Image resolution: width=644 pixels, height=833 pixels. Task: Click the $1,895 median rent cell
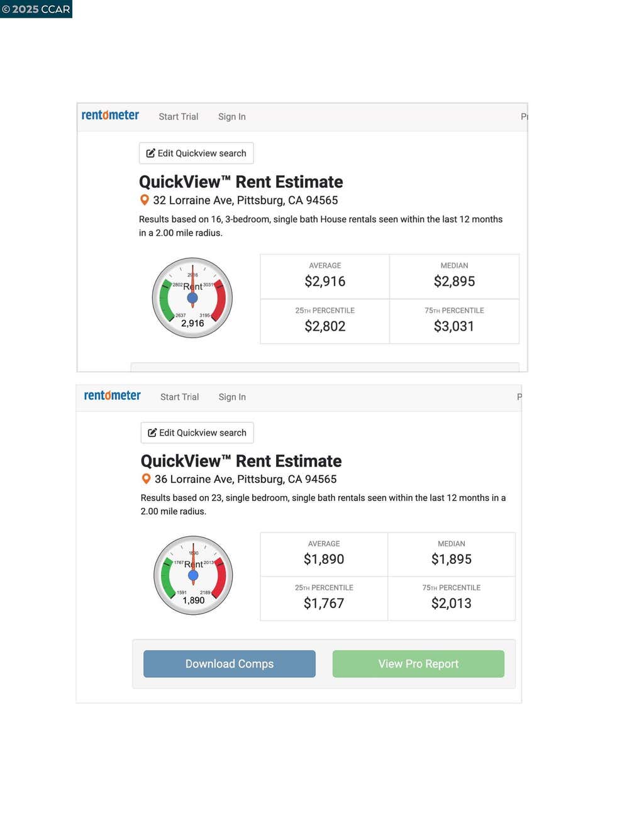452,554
